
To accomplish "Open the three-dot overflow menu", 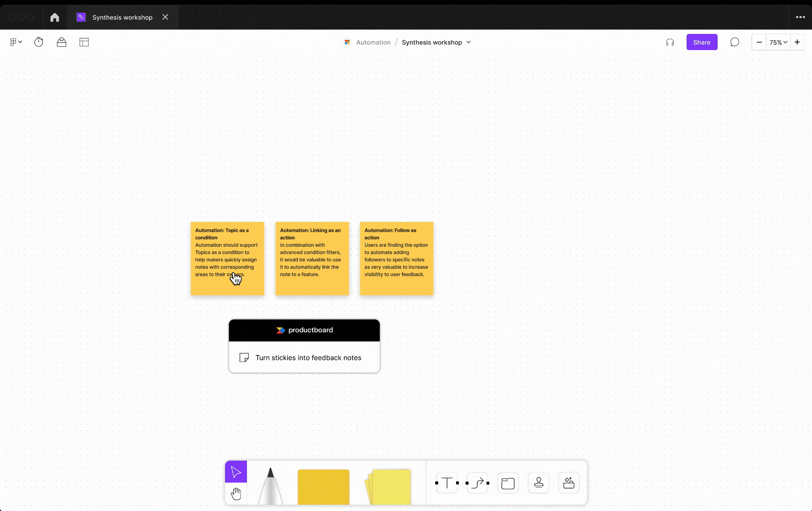I will point(800,17).
